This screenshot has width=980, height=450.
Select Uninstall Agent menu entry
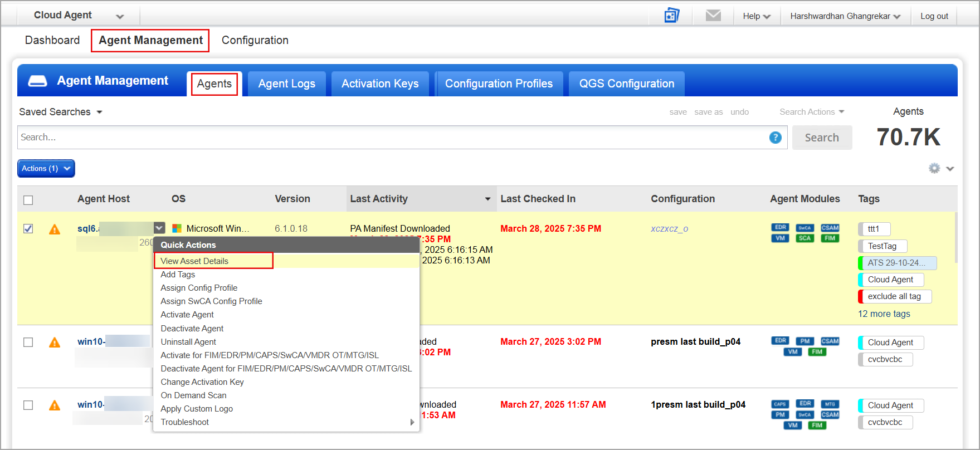pos(188,342)
